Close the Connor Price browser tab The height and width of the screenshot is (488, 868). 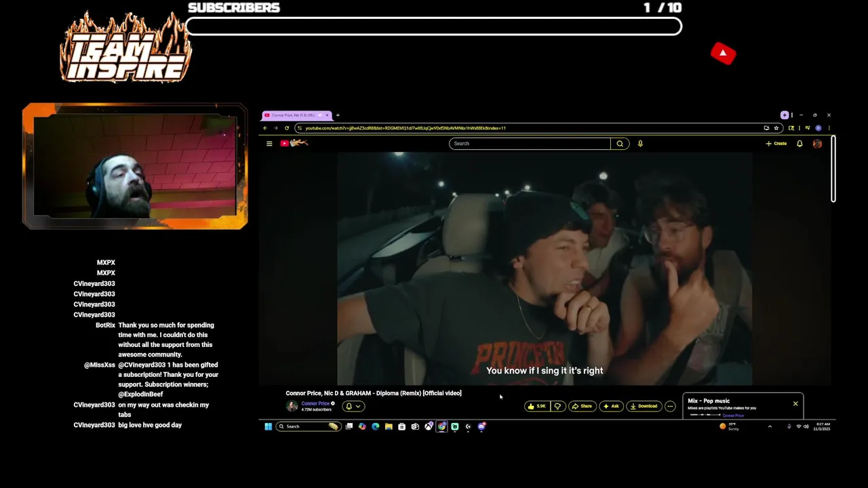pyautogui.click(x=327, y=115)
